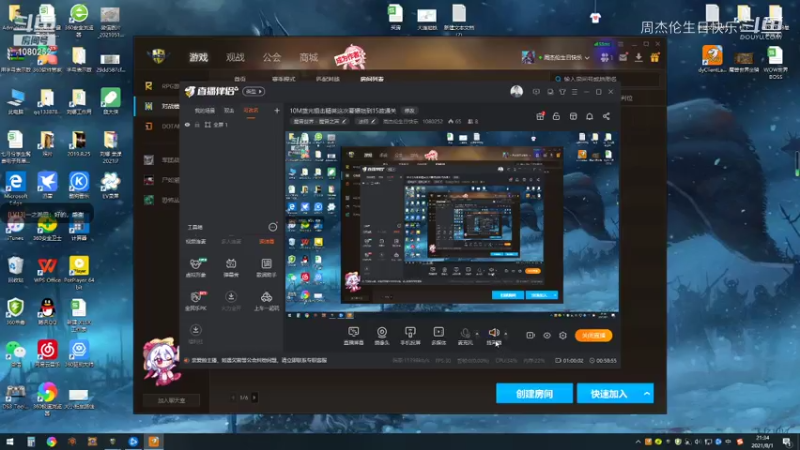The image size is (800, 450).
Task: Open the version pill beside the 直播伴侣 logo
Action: point(253,91)
